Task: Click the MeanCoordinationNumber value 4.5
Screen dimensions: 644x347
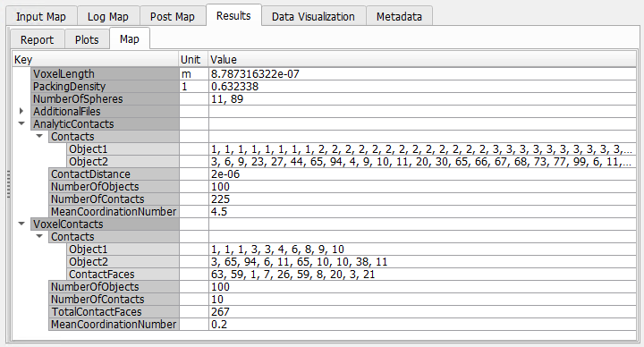Action: 219,211
